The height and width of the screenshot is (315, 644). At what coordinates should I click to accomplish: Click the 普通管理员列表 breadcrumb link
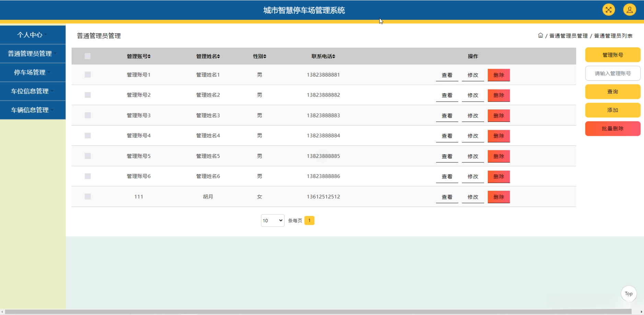coord(613,36)
